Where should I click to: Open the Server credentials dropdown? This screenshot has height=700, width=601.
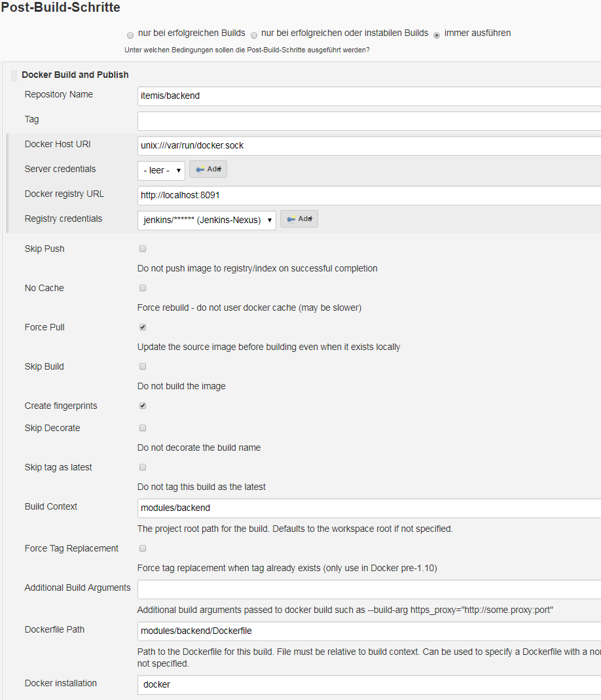161,169
